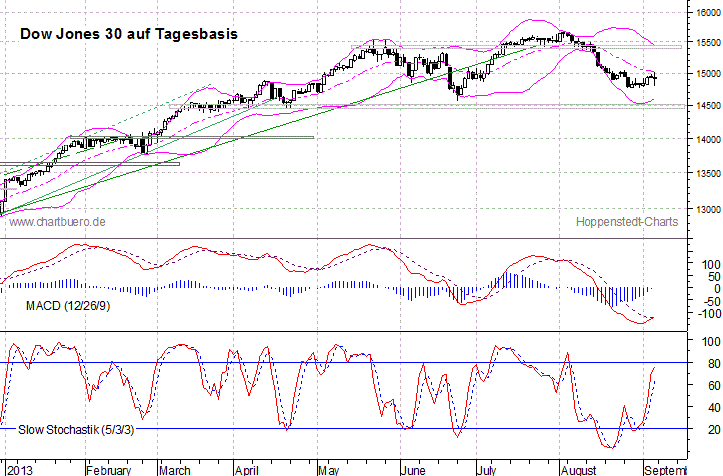Open the www.chartbuero.de link text
The image size is (723, 476).
point(57,222)
